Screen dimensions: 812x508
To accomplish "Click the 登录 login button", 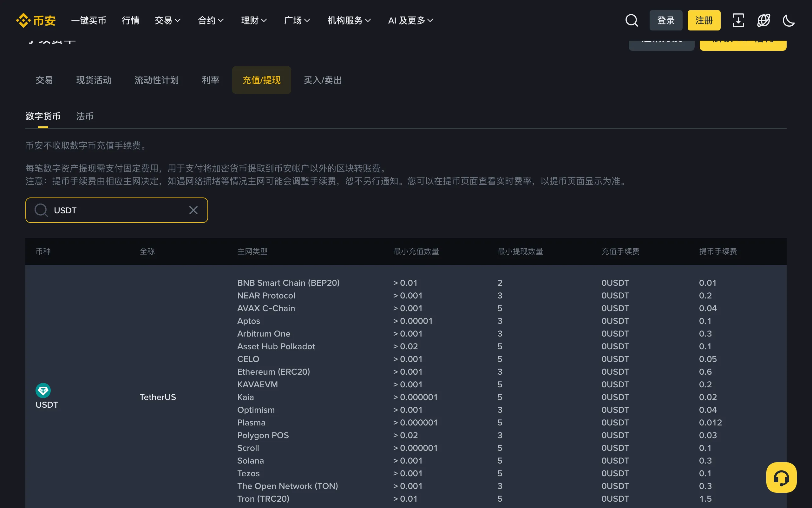I will (666, 21).
